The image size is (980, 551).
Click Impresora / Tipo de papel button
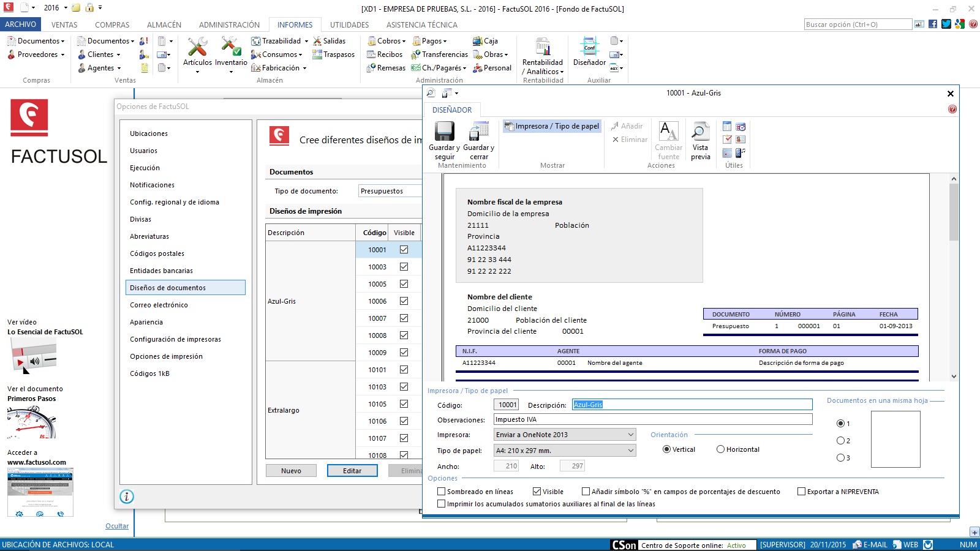point(552,126)
